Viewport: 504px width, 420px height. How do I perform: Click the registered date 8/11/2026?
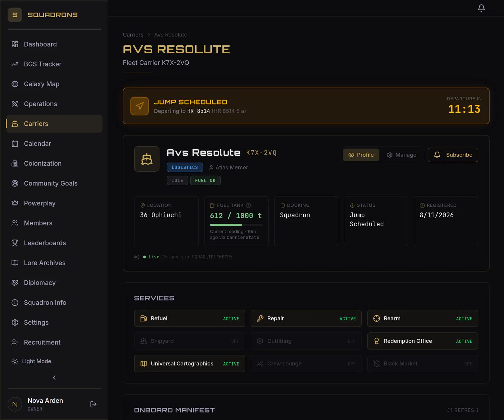click(x=437, y=215)
